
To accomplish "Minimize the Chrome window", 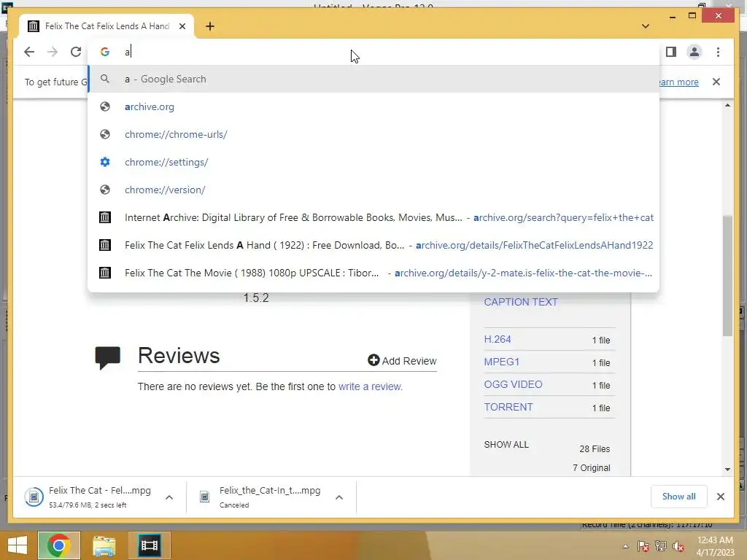I will pyautogui.click(x=672, y=17).
